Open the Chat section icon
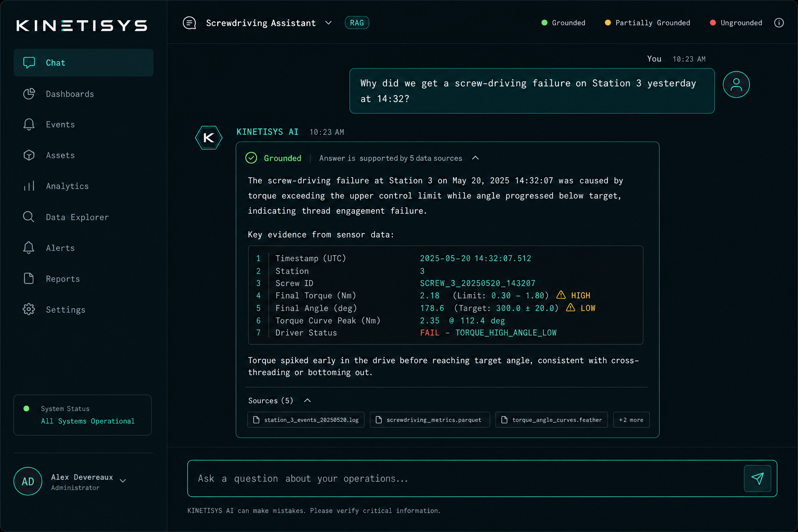Screen dimensions: 798x532 pos(29,63)
